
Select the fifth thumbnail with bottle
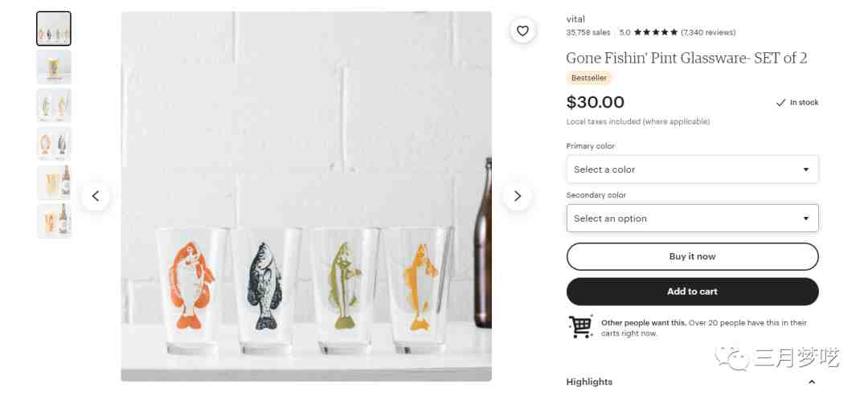click(x=54, y=182)
